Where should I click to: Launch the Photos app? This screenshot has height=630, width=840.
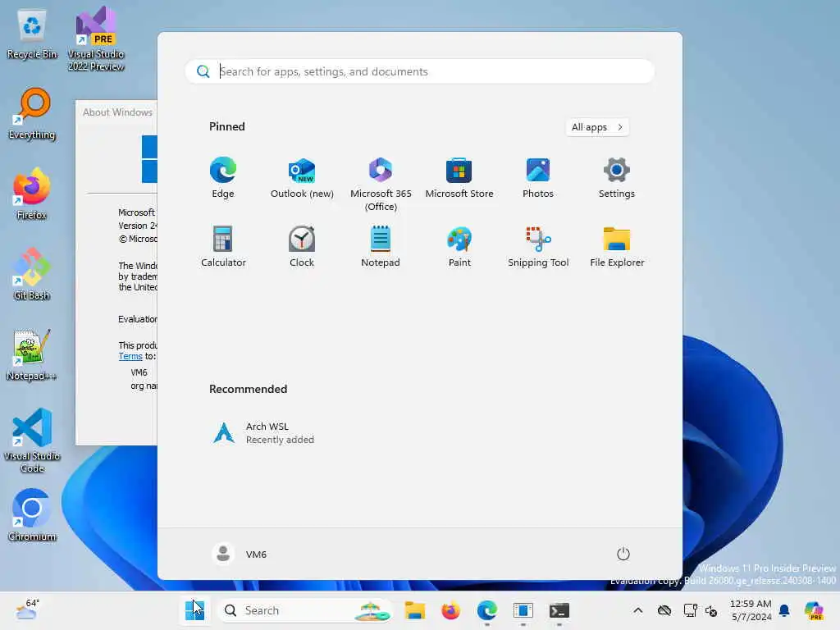point(538,178)
